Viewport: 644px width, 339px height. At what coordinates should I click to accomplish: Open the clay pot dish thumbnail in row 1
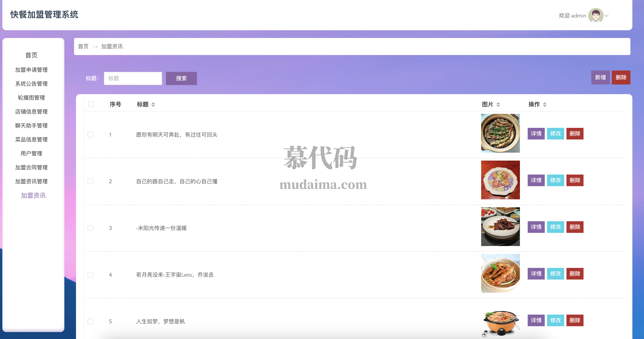tap(500, 133)
